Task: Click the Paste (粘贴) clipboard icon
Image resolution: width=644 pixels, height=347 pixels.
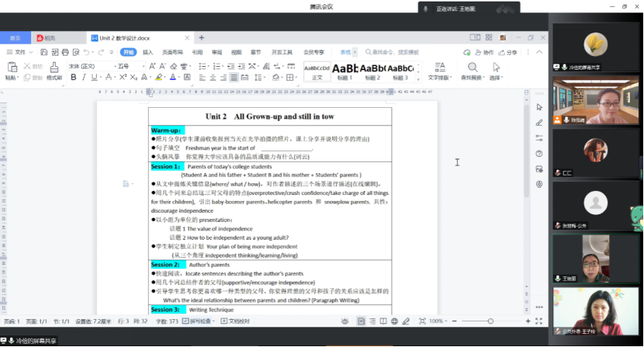Action: tap(11, 68)
